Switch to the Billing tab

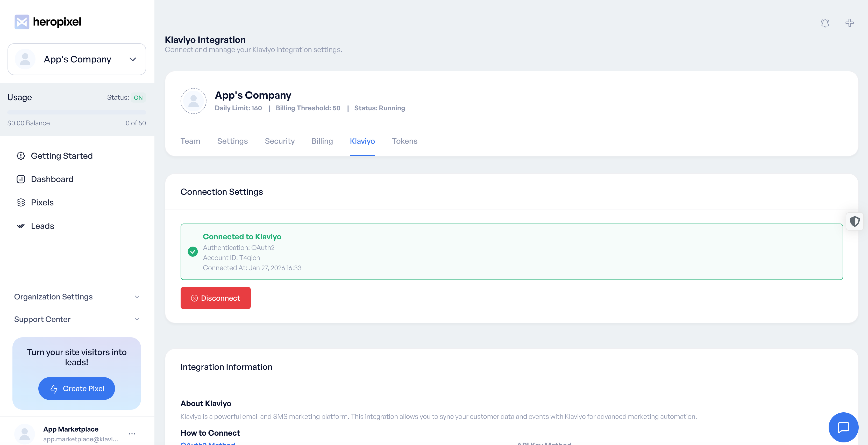(322, 141)
